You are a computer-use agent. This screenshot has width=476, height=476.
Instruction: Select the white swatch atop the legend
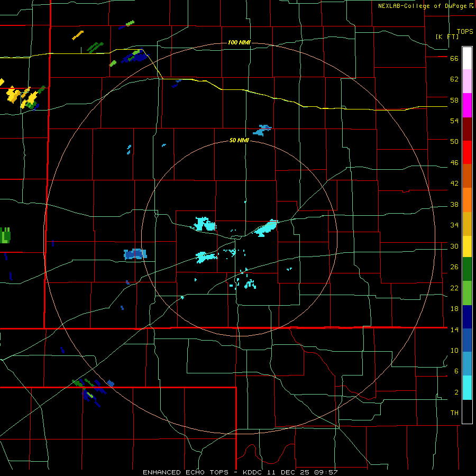point(467,58)
